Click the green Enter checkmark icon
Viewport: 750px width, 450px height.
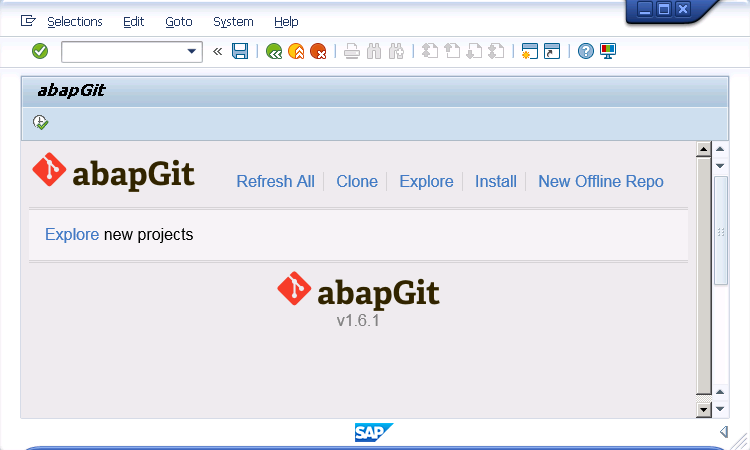click(40, 51)
